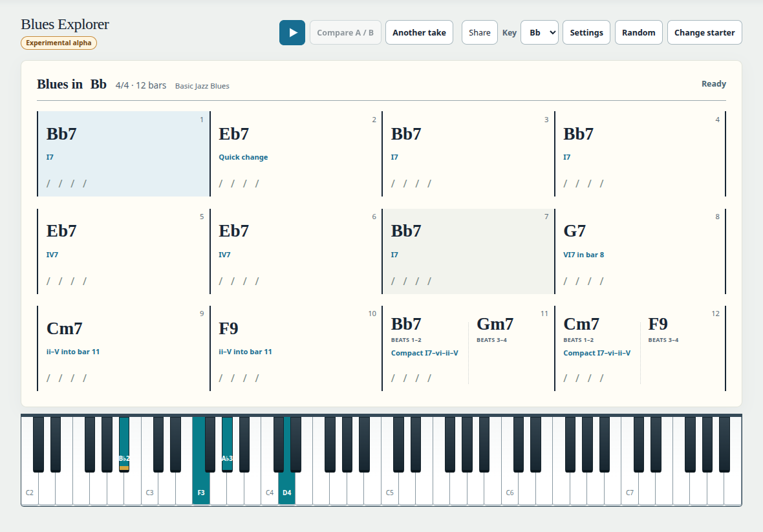Click Gm7 chord in bar 11
The image size is (763, 532).
pyautogui.click(x=495, y=324)
